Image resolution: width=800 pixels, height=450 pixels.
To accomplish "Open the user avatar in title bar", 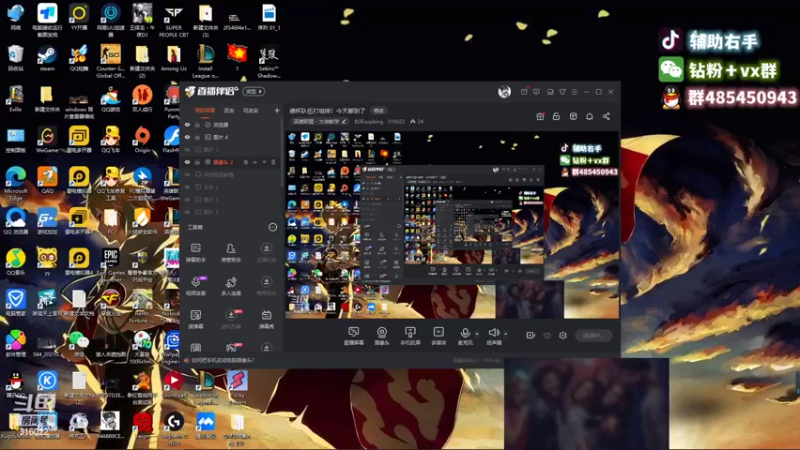I will 504,91.
